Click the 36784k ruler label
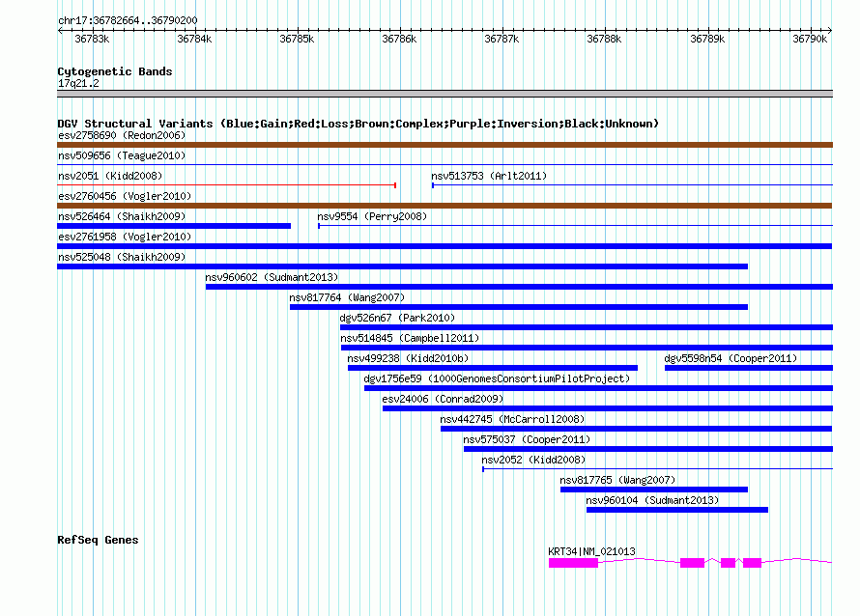The width and height of the screenshot is (860, 616). [194, 39]
